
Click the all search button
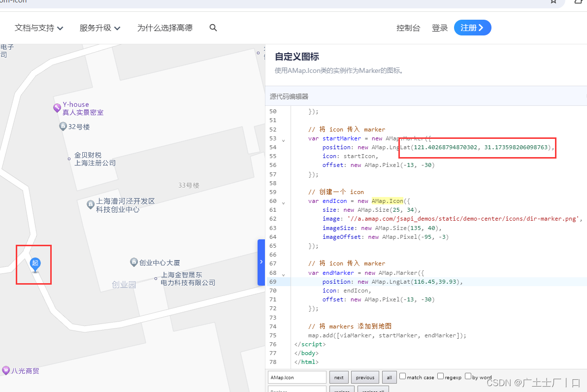(x=390, y=377)
